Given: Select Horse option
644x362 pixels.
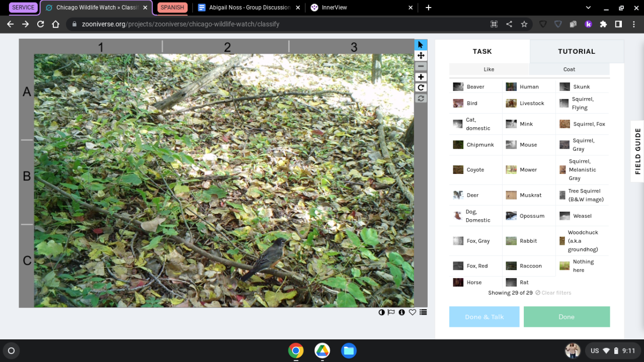Looking at the screenshot, I should click(x=476, y=283).
